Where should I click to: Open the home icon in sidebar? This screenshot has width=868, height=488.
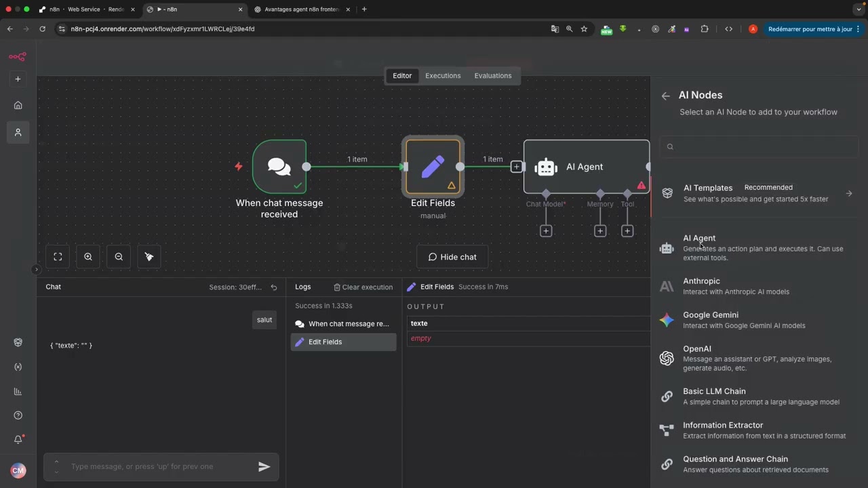tap(18, 105)
